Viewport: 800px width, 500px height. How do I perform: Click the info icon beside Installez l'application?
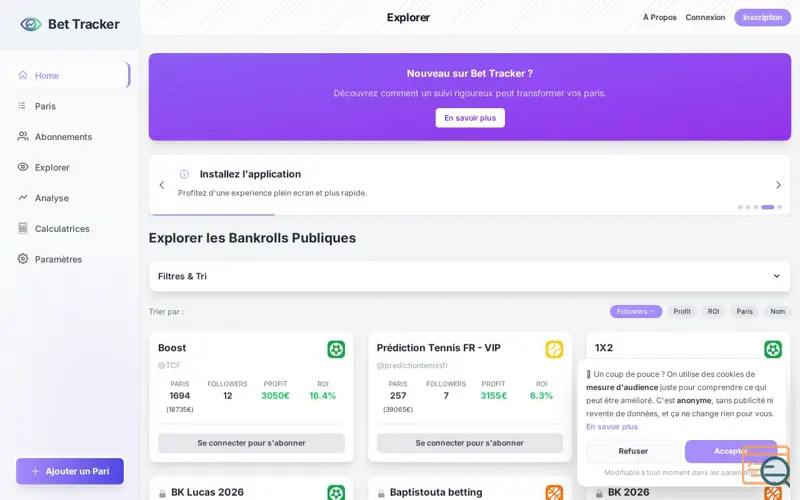184,174
